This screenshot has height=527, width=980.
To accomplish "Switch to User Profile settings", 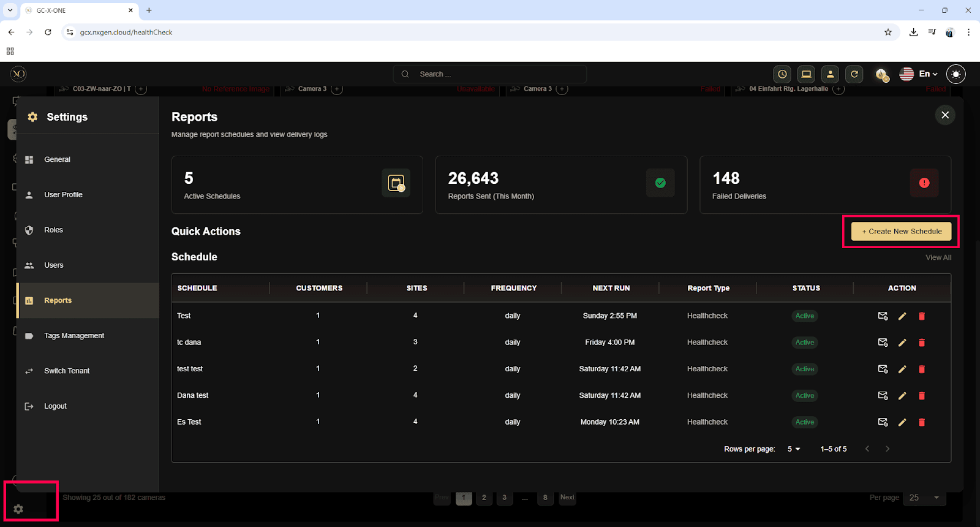I will 63,195.
